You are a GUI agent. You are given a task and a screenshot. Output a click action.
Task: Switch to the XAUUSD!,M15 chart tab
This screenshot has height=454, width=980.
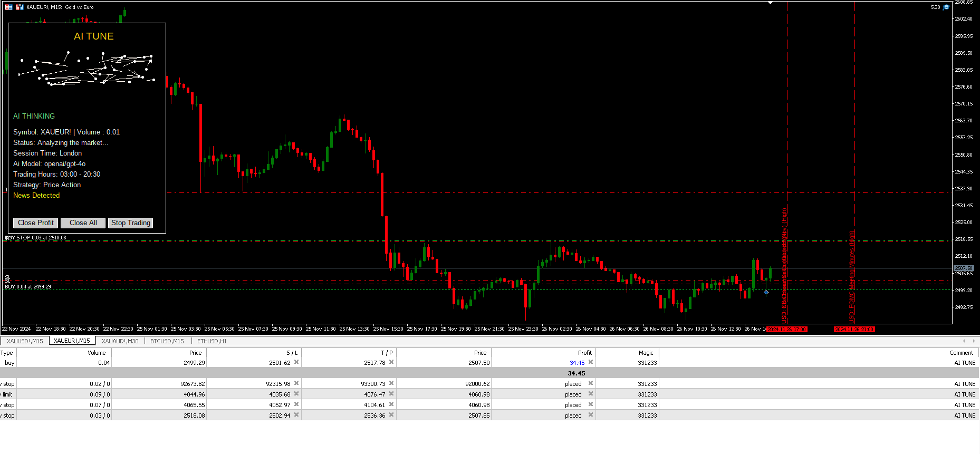(25, 341)
